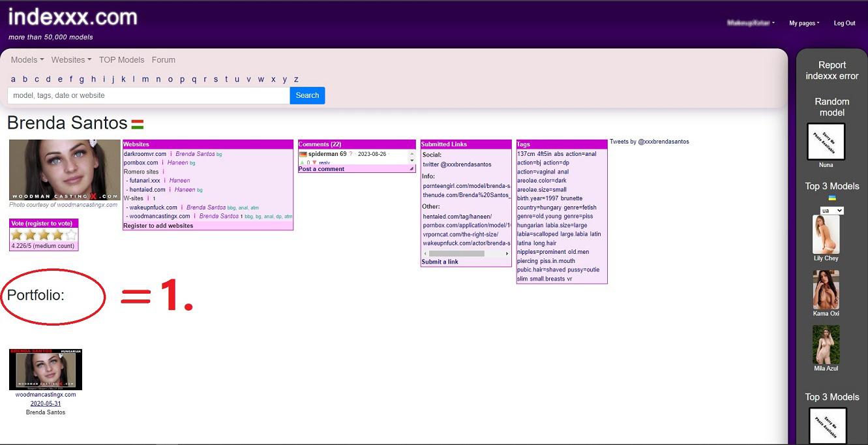Click the first star in vote rating
The width and height of the screenshot is (868, 445).
coord(16,235)
